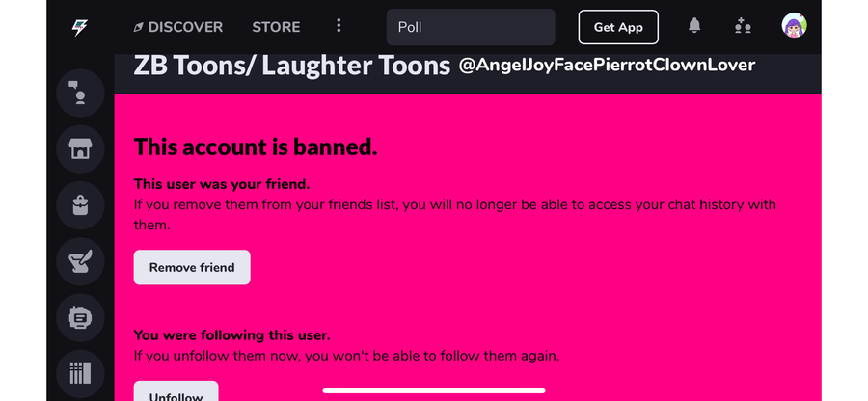The image size is (868, 401).
Task: Open the storefront icon in the sidebar
Action: coord(80,149)
